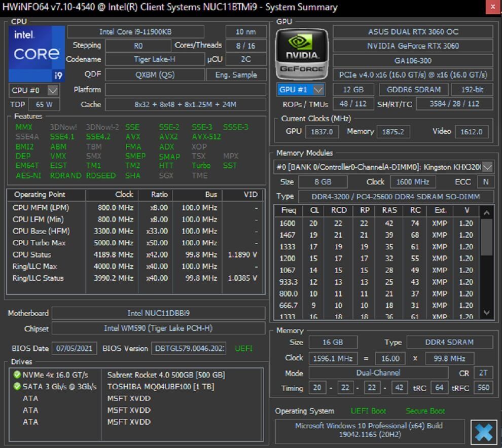This screenshot has width=502, height=448.
Task: Click the 10 nm process field
Action: 246,32
